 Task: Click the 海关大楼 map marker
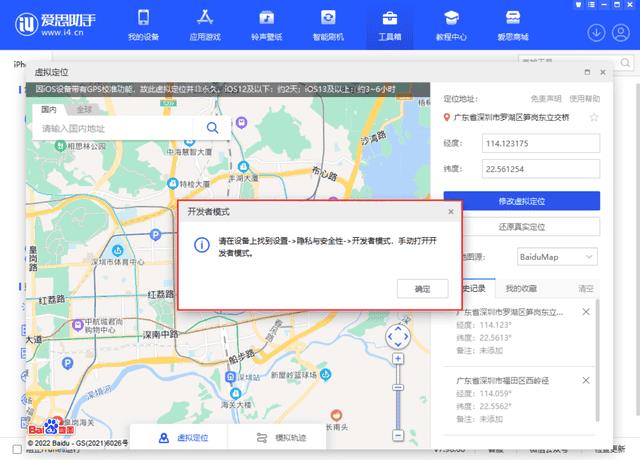[x=236, y=393]
